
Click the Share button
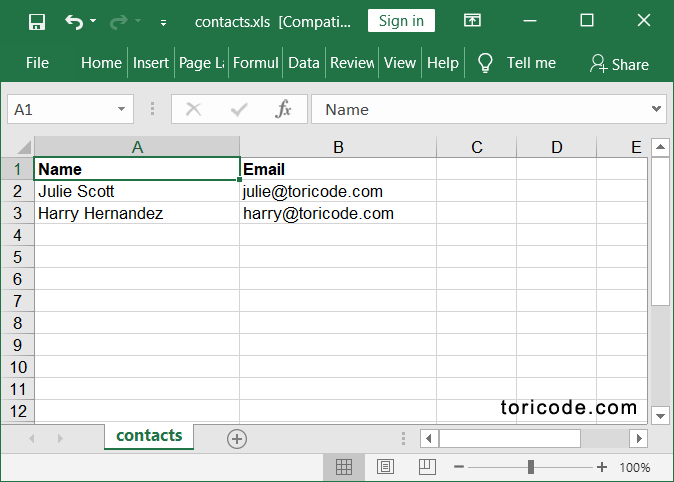point(619,64)
